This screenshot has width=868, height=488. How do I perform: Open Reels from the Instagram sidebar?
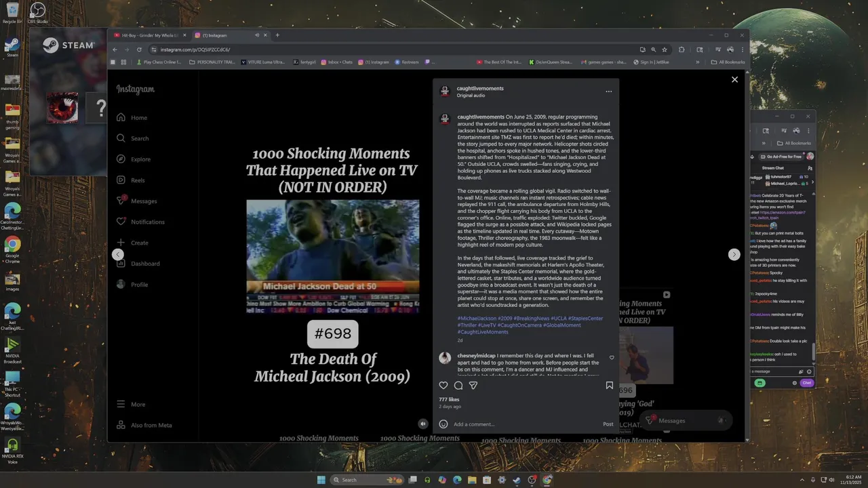(x=131, y=180)
